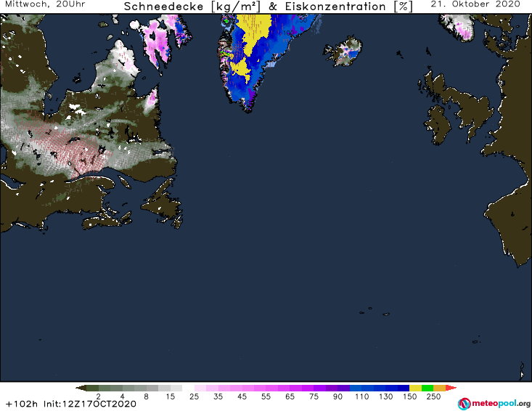
Task: Pick the orange legend swatch above 250
Action: click(439, 388)
